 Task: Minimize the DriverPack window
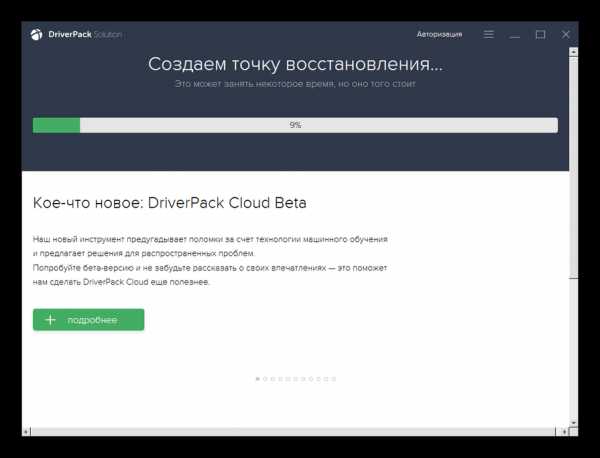[515, 37]
